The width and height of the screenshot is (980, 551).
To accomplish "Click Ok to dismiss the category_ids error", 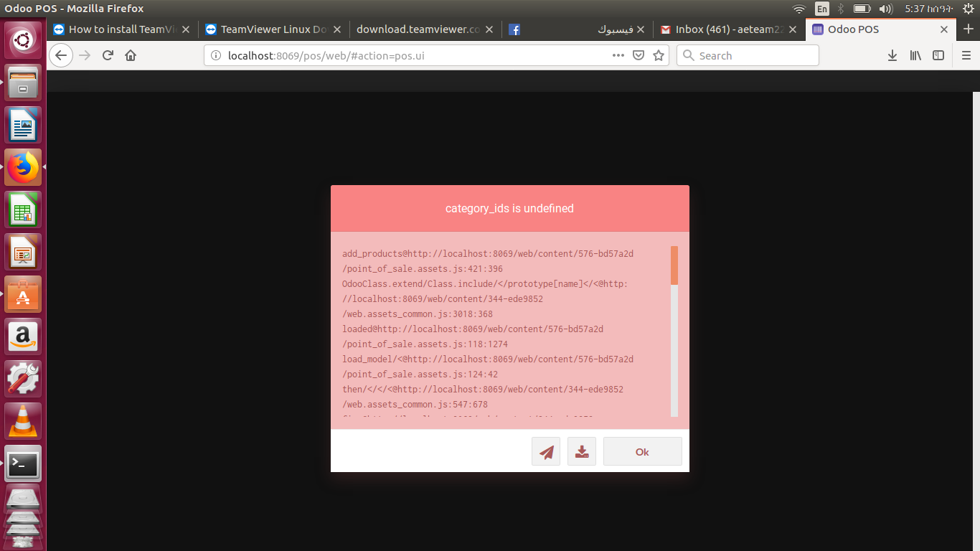I will tap(642, 451).
